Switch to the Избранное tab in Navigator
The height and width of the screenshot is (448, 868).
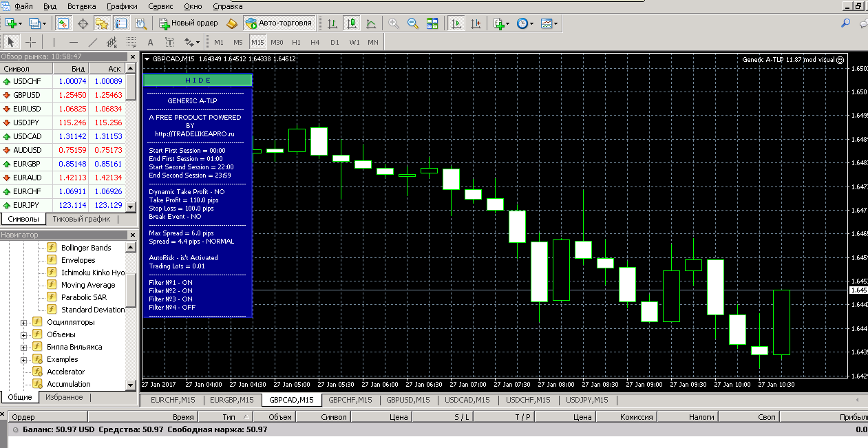point(64,397)
